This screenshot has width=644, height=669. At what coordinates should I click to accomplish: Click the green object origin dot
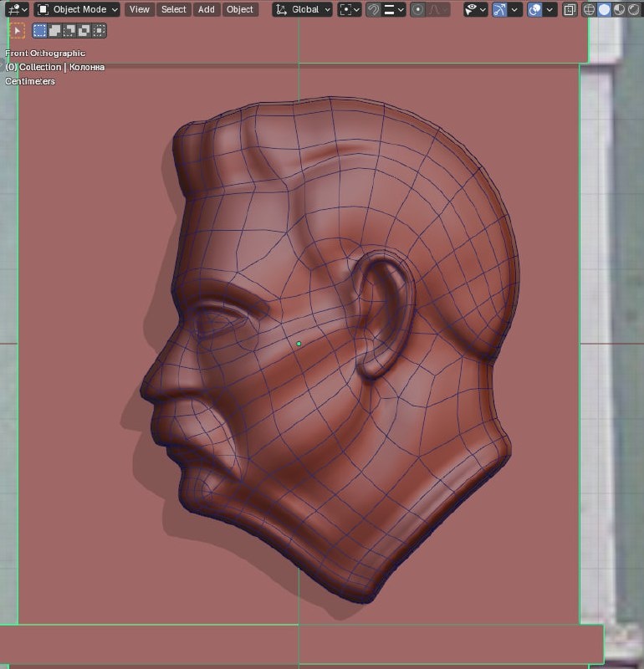pyautogui.click(x=299, y=344)
